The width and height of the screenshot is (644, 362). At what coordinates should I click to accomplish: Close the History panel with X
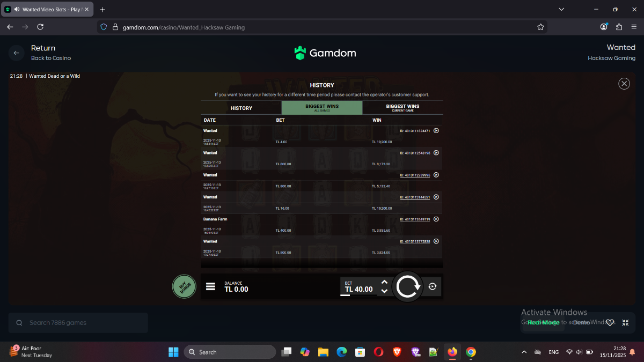[x=624, y=84]
